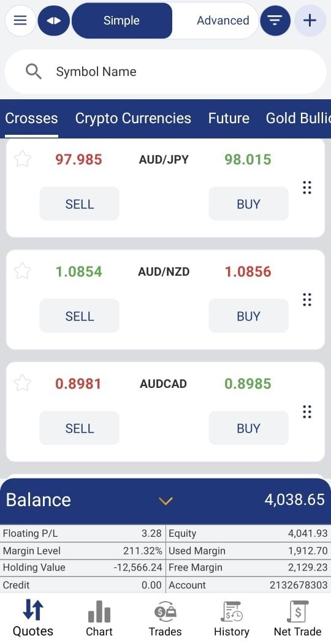The image size is (331, 644).
Task: Favorite AUD/JPY with the star
Action: point(22,159)
